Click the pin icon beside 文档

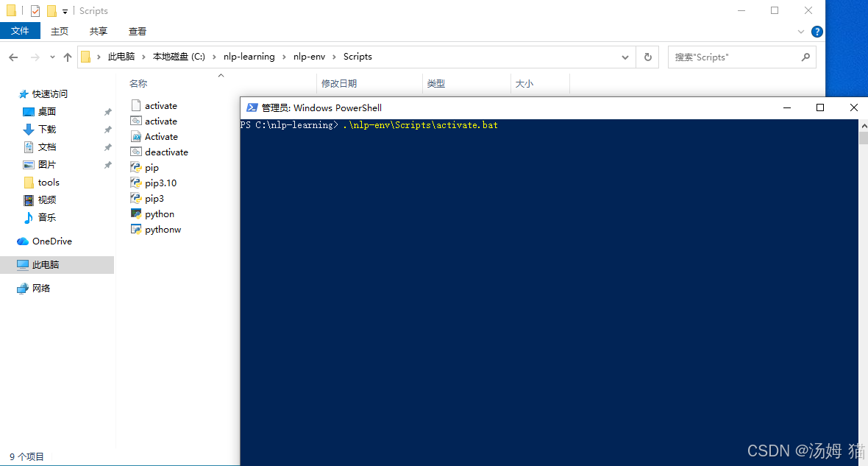108,147
